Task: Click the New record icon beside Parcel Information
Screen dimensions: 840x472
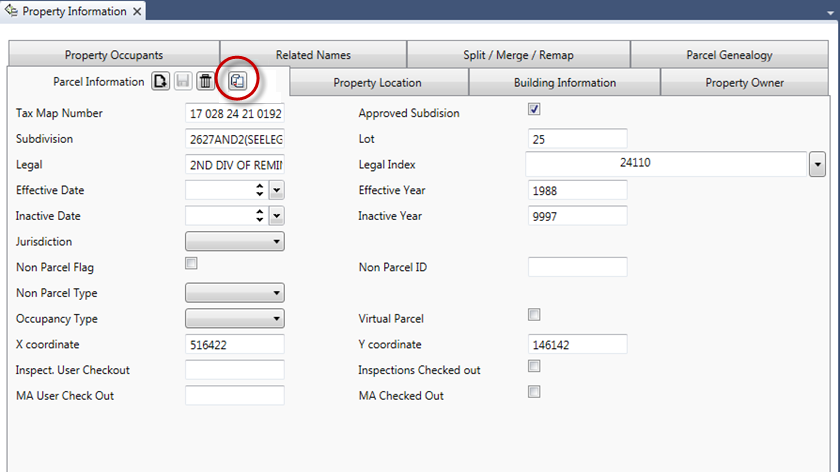Action: click(x=160, y=82)
